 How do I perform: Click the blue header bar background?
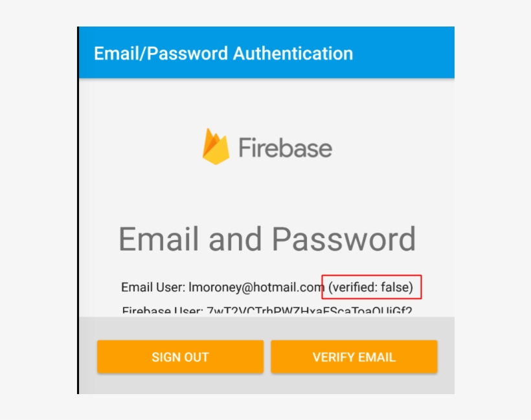[408, 53]
